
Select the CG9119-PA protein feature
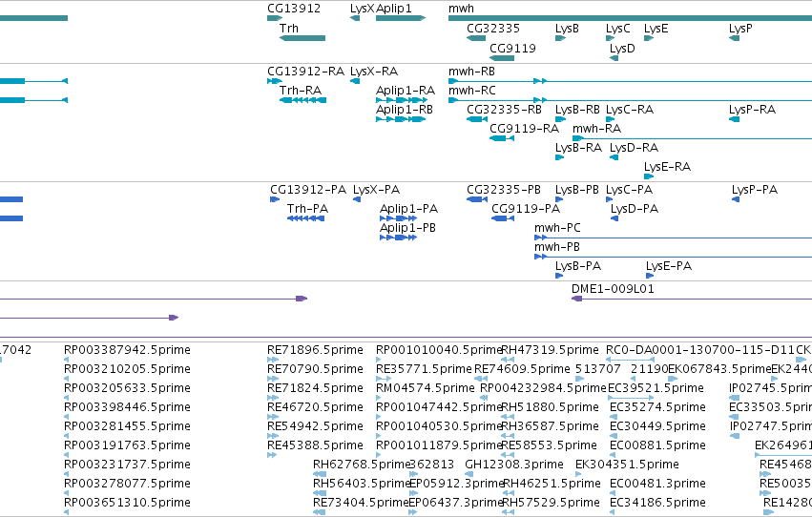503,218
